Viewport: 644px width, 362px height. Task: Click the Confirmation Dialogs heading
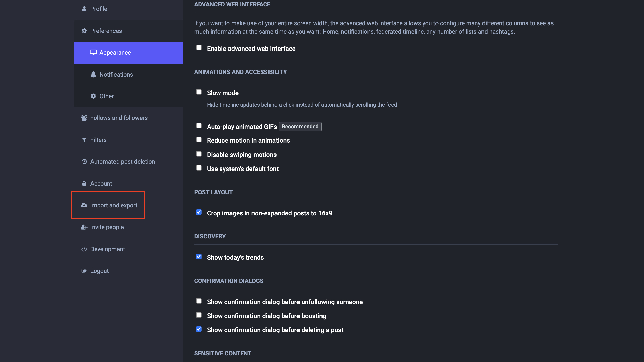tap(229, 281)
